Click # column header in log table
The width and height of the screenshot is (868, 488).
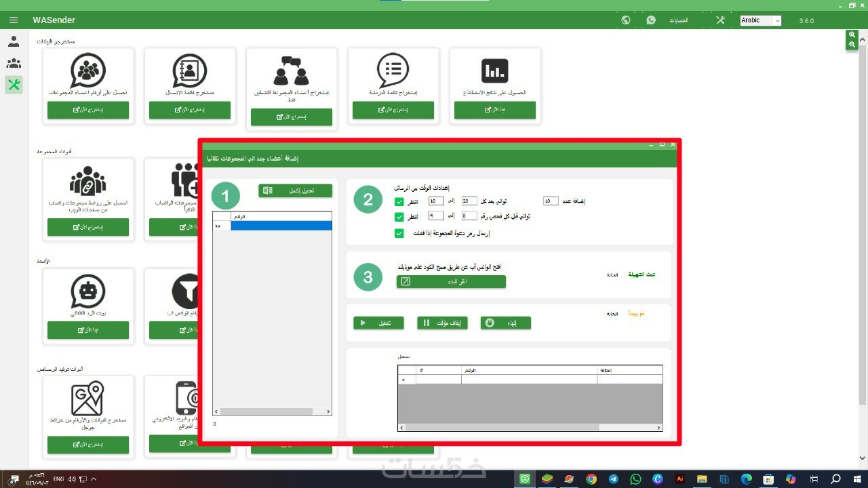pyautogui.click(x=438, y=370)
